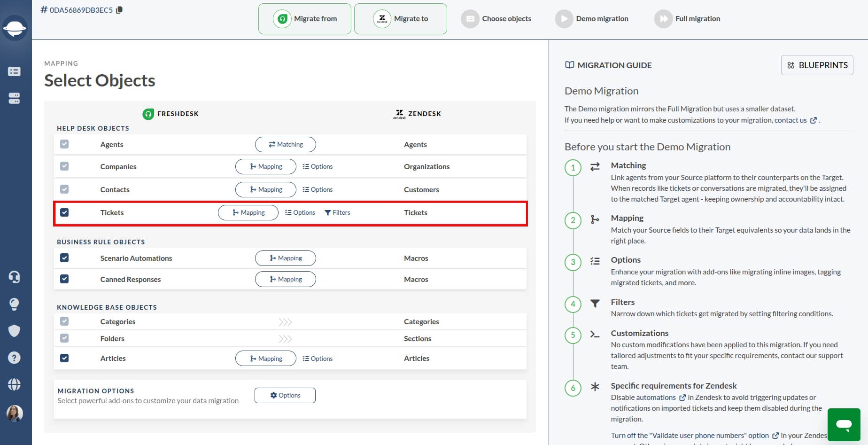Open the user profile avatar
Screen dimensions: 868x445
click(15, 414)
